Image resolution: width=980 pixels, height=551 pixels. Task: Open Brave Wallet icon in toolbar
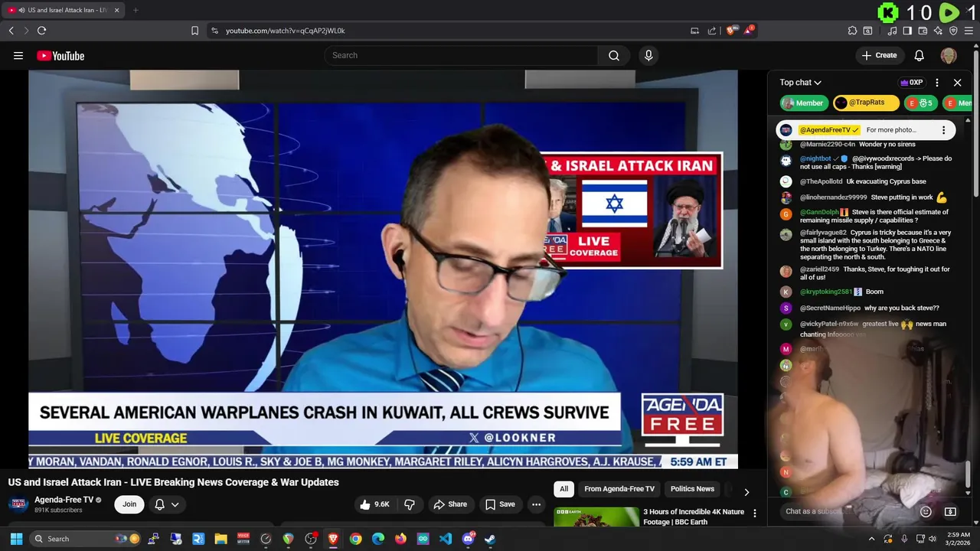pyautogui.click(x=923, y=31)
